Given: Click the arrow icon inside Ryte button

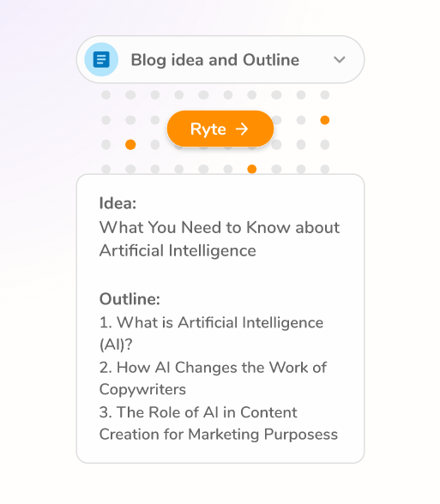Looking at the screenshot, I should pyautogui.click(x=242, y=129).
